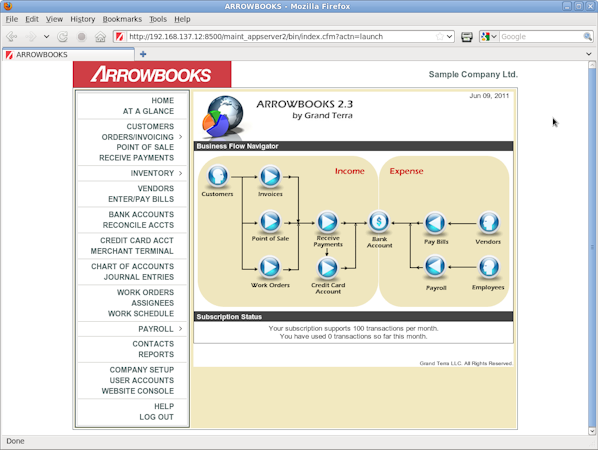Open JOURNAL ENTRIES sidebar link
This screenshot has width=598, height=450.
click(139, 277)
